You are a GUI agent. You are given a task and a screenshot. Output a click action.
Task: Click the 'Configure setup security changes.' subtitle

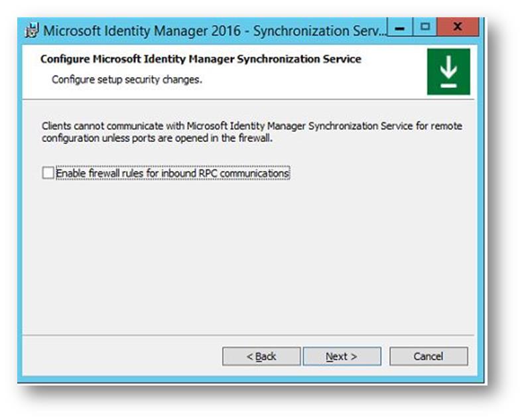pos(127,80)
